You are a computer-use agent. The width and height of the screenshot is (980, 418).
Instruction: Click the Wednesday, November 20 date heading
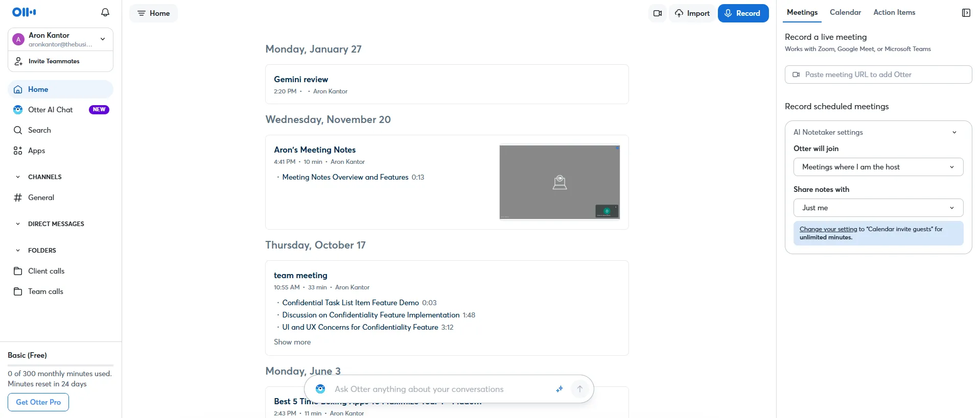(x=328, y=119)
